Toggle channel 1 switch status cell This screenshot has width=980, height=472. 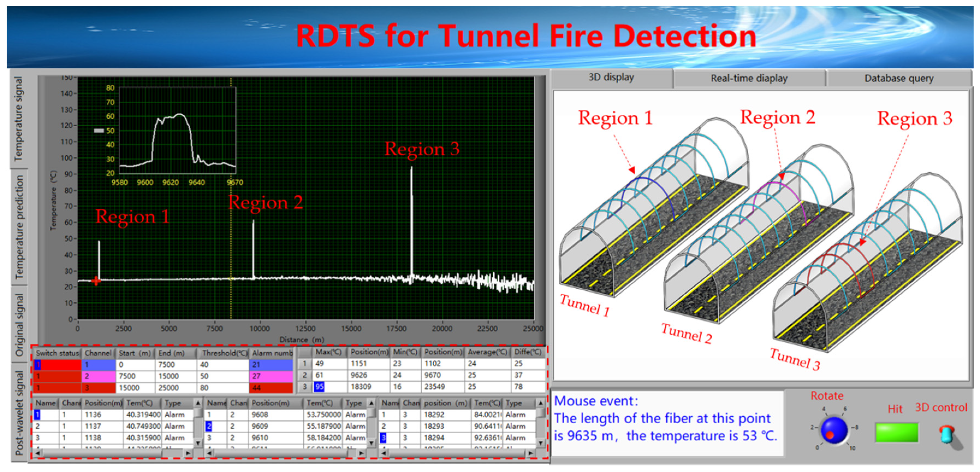click(x=57, y=365)
